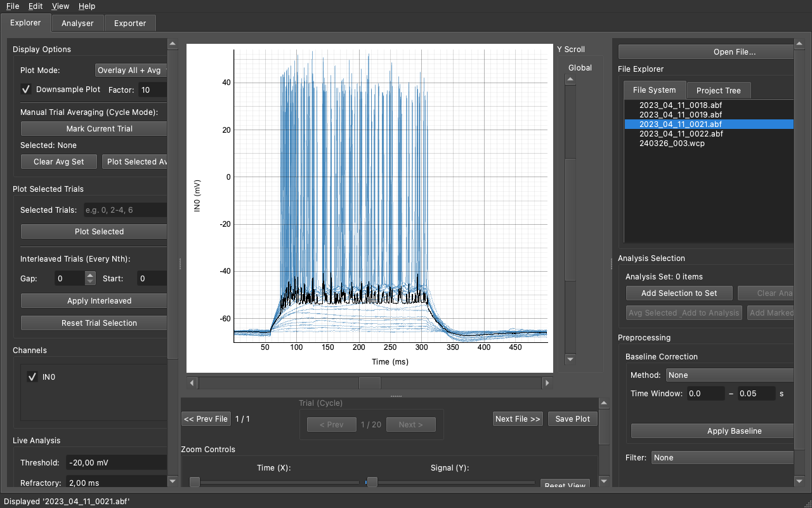
Task: Click the left panel vertical scrollbar thumb
Action: (172, 203)
